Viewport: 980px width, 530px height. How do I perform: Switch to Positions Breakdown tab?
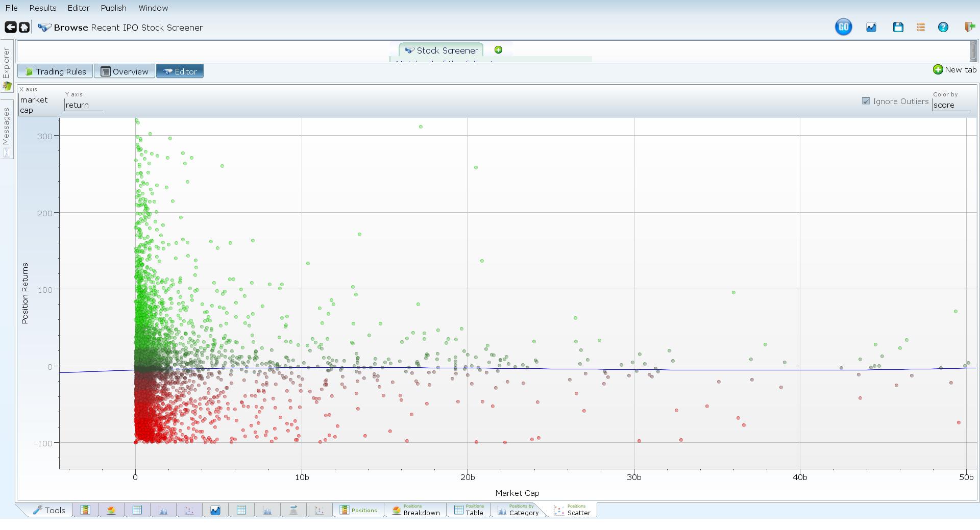click(x=416, y=510)
